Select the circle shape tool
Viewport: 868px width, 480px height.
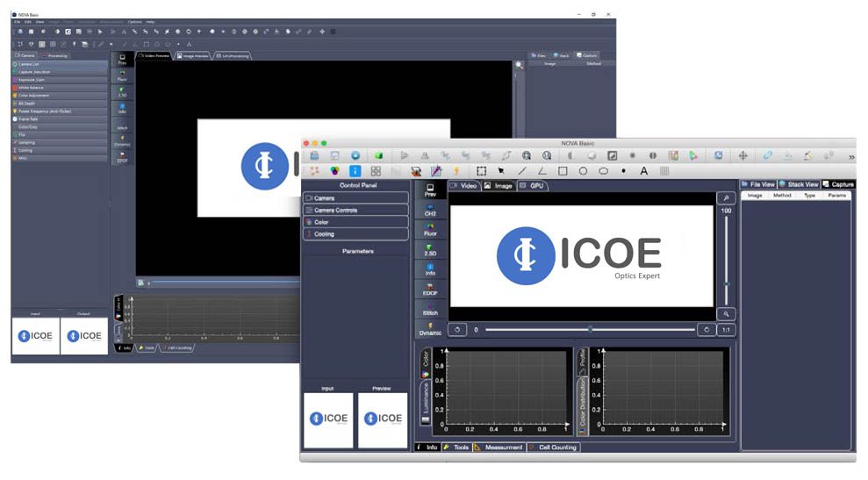pos(583,171)
